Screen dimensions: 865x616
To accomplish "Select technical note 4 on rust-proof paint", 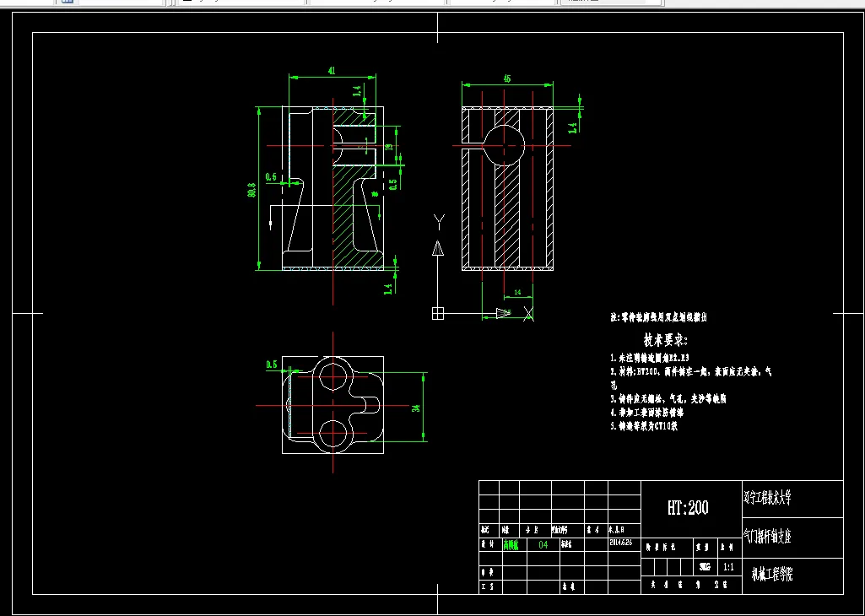I will point(647,412).
